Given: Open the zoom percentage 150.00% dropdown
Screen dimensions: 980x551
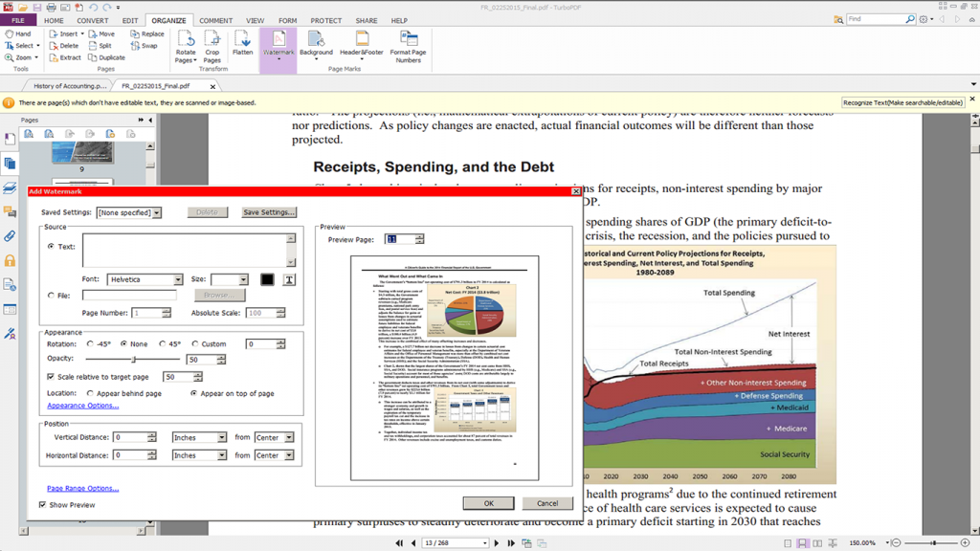Looking at the screenshot, I should click(887, 543).
